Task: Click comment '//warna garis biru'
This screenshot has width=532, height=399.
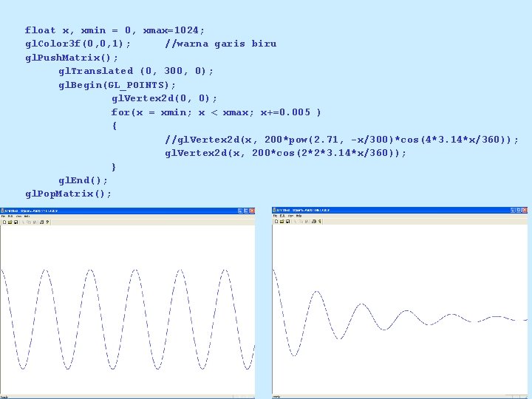Action: 221,44
